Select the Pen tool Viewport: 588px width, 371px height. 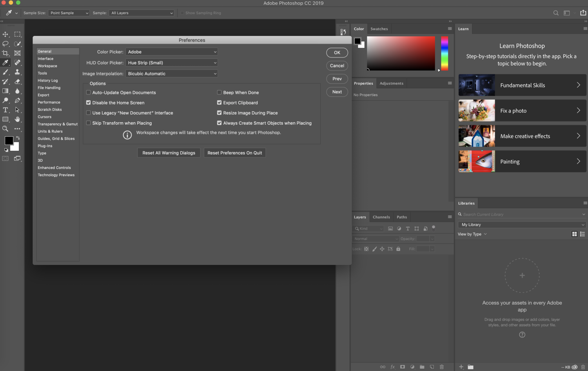click(x=17, y=100)
